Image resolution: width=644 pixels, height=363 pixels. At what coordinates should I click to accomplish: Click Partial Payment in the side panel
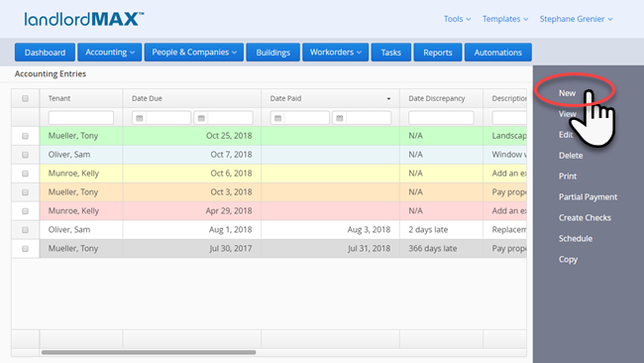588,197
